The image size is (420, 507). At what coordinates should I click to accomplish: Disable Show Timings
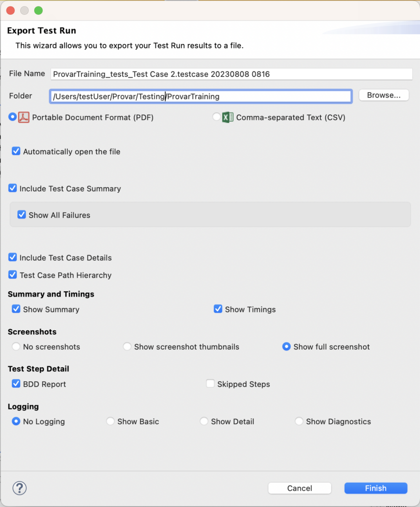point(218,309)
